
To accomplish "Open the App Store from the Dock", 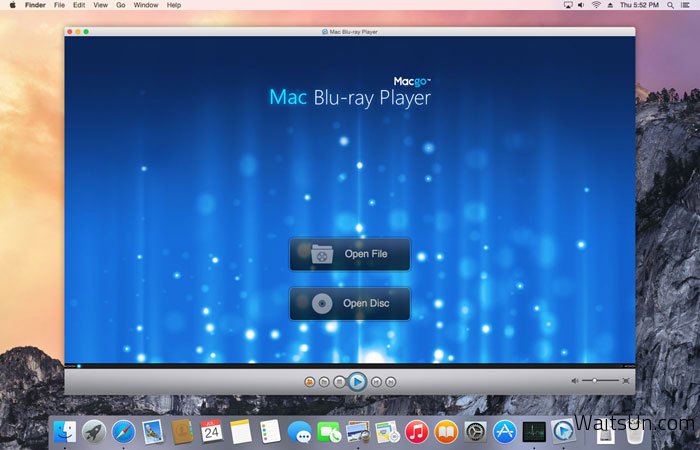I will tap(504, 432).
